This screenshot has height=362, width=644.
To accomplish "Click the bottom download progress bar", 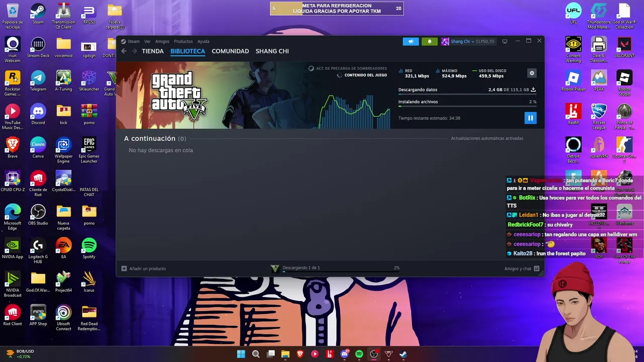I will [341, 272].
